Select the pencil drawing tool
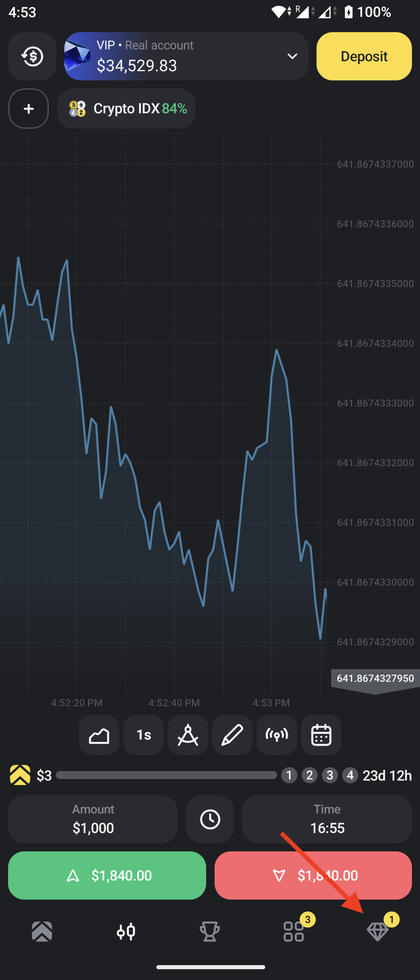The image size is (420, 980). [x=232, y=735]
